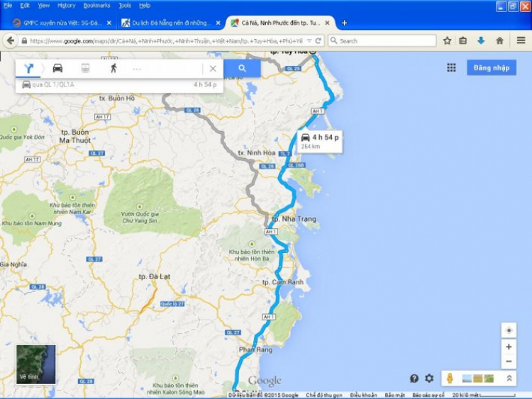Show bookmarks list icon
Viewport: 532px width, 399px height.
[x=462, y=40]
